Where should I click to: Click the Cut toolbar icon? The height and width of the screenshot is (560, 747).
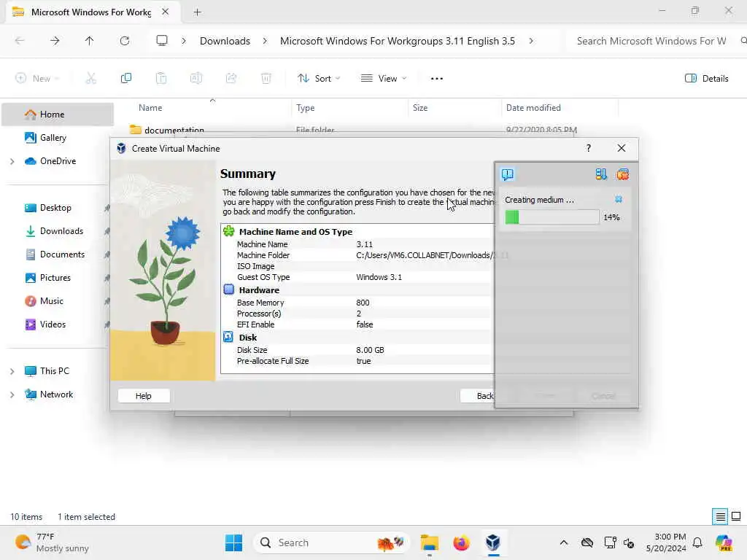[90, 79]
